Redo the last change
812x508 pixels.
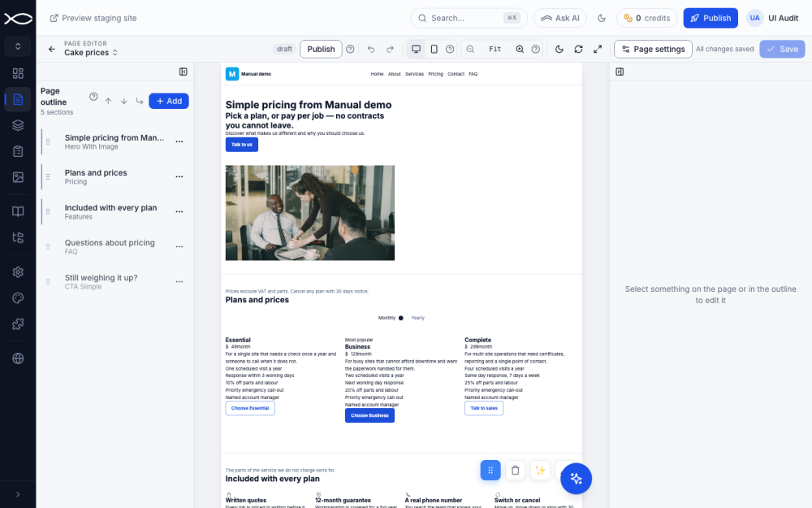[390, 50]
